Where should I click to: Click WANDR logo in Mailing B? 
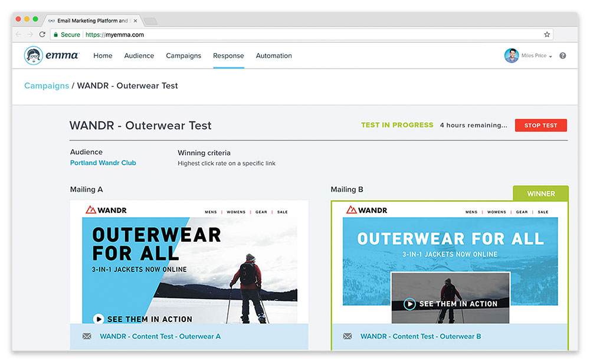tap(367, 210)
